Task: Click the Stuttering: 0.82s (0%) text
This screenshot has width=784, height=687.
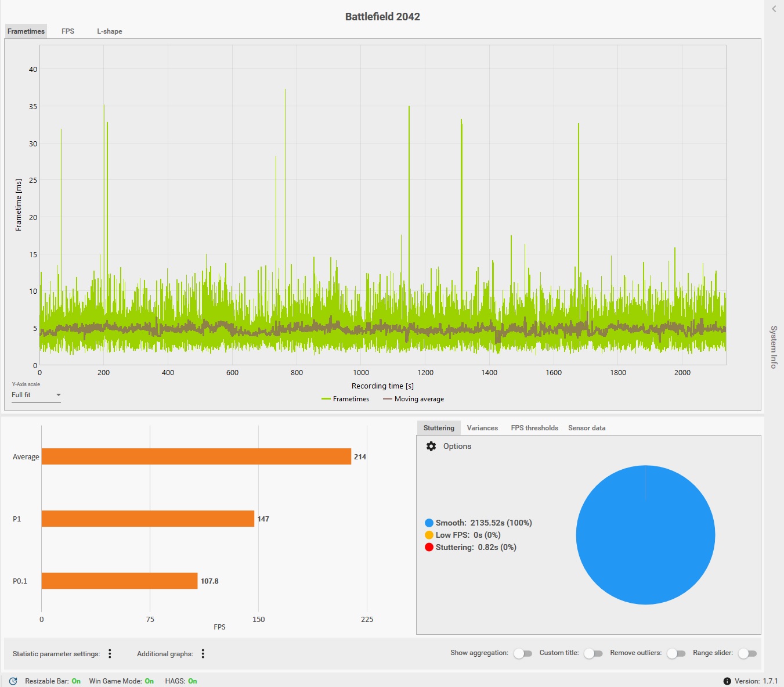Action: (x=476, y=547)
